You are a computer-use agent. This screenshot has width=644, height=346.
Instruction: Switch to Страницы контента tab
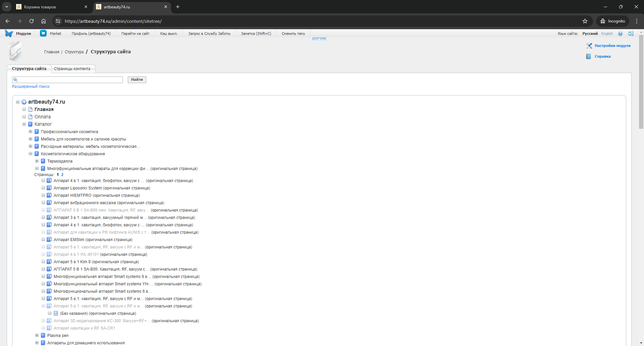coord(72,69)
